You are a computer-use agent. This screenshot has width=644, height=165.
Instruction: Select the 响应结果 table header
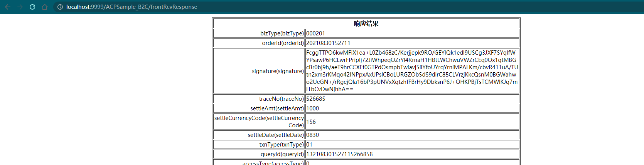pos(366,23)
